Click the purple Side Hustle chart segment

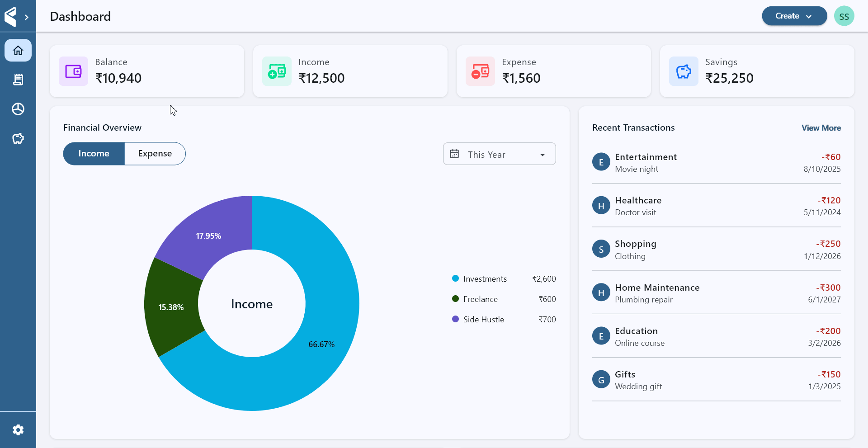208,235
